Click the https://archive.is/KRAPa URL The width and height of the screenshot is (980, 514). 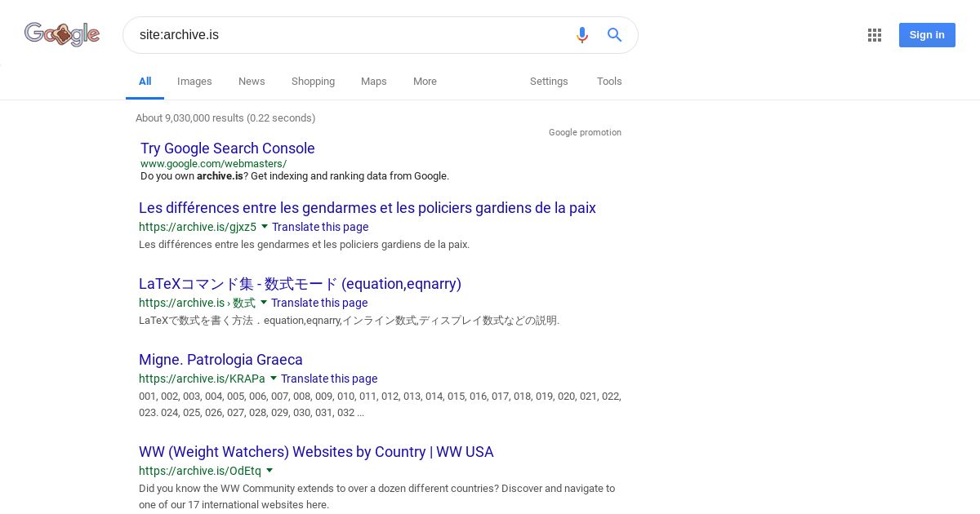tap(202, 379)
